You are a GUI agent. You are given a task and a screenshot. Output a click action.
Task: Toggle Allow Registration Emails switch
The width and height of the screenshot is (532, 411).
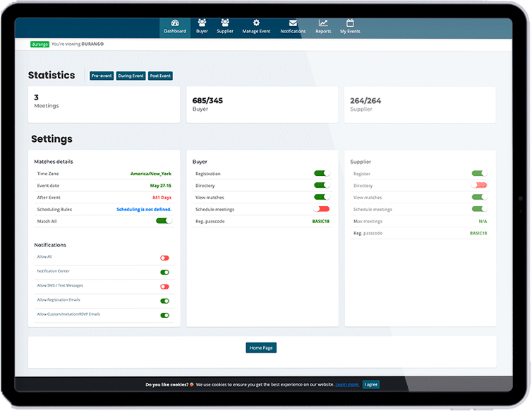click(x=164, y=301)
